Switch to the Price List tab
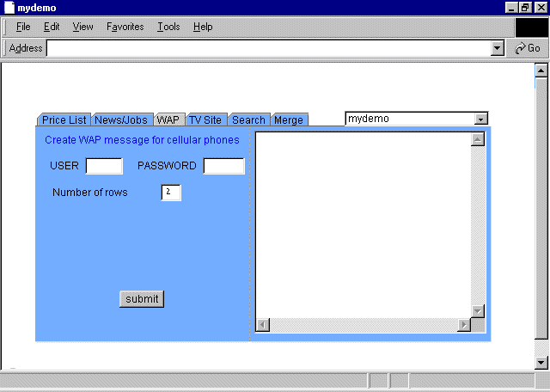Viewport: 550px width, 392px height. click(64, 120)
